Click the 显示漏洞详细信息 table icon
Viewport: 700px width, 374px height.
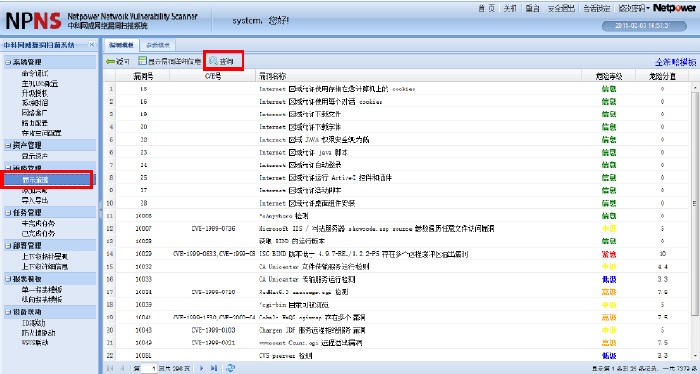142,61
